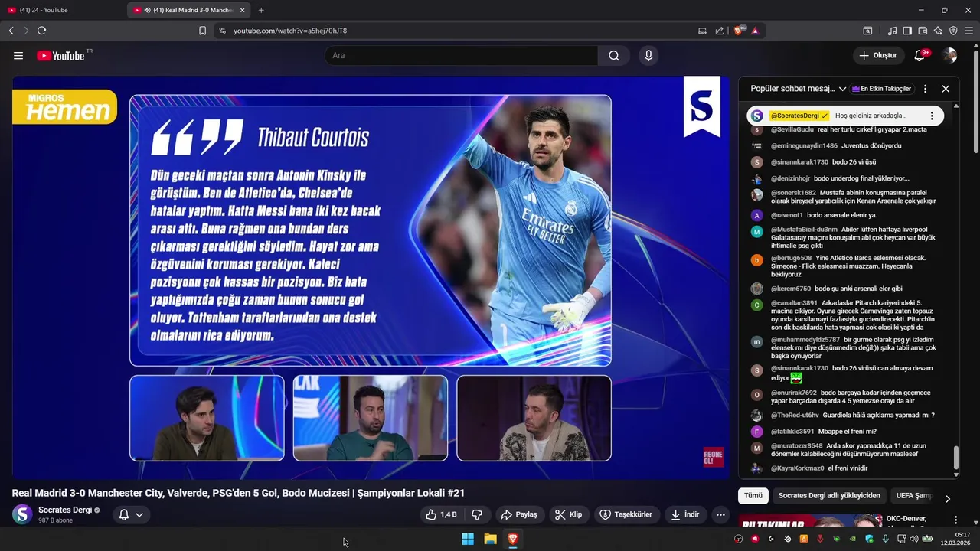Open the Brave Shields lion icon

(739, 31)
